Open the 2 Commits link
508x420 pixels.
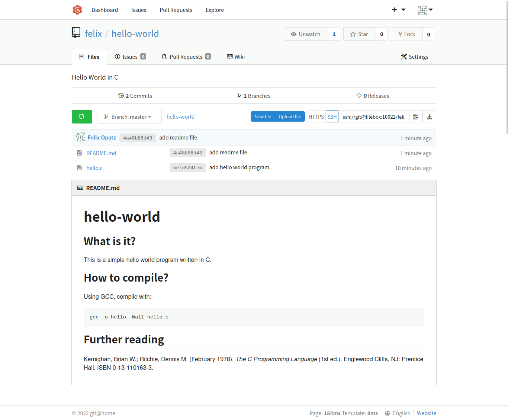pos(135,96)
